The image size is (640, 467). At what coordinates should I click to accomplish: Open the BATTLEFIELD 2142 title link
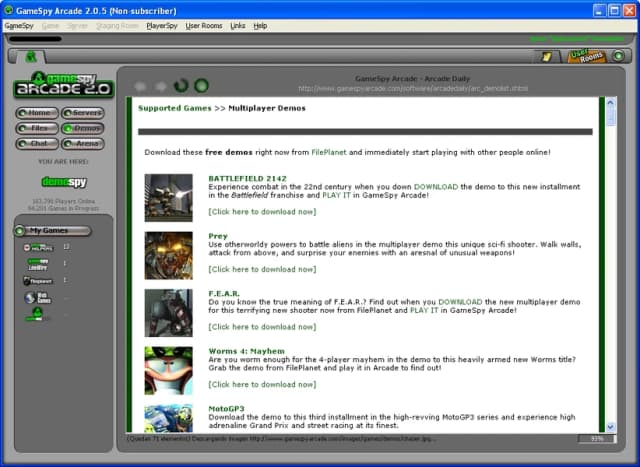click(x=247, y=178)
